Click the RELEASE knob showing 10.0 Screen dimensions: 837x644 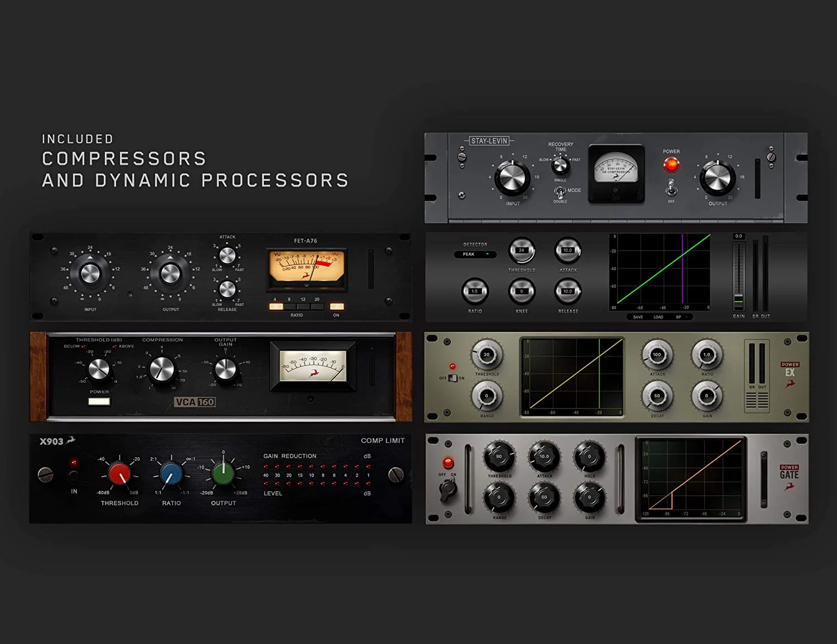tap(568, 291)
